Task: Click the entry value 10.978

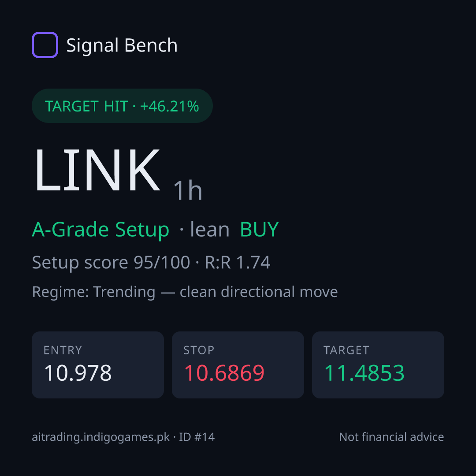Action: 78,373
